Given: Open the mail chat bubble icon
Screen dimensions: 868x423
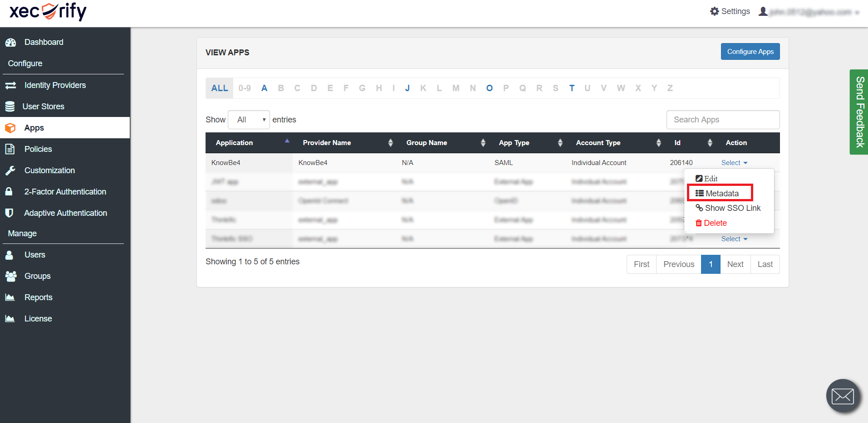Looking at the screenshot, I should [843, 396].
